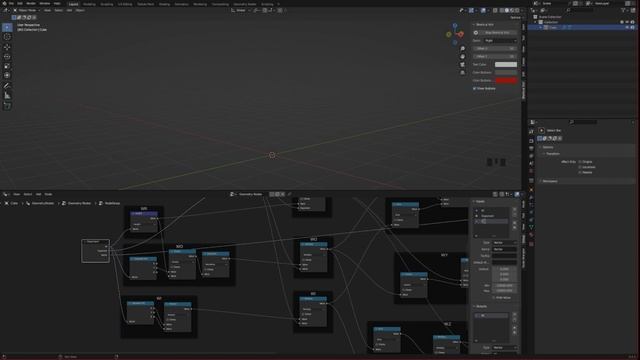Open the viewport Options dropdown
640x360 pixels.
pos(516,18)
